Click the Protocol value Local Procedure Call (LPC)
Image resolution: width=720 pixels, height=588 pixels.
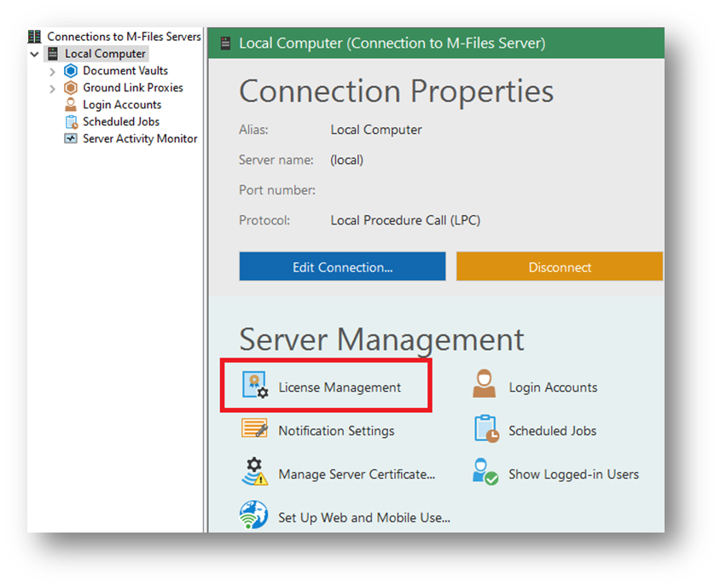coord(405,220)
